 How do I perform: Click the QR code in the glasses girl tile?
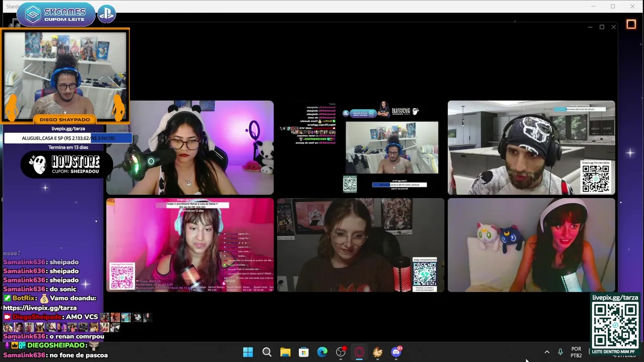click(425, 275)
